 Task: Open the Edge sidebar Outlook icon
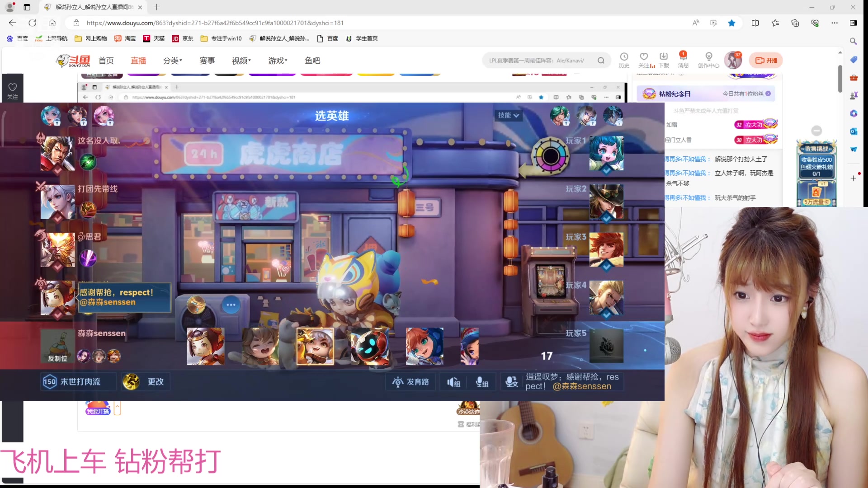click(x=854, y=131)
